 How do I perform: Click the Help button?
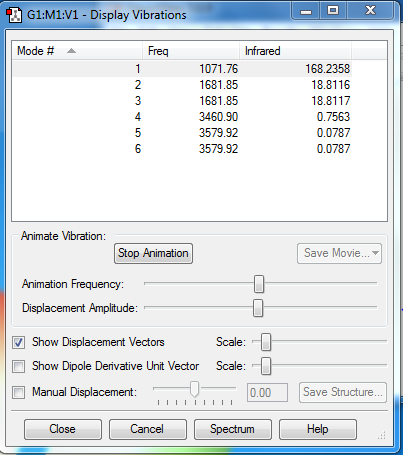point(318,429)
